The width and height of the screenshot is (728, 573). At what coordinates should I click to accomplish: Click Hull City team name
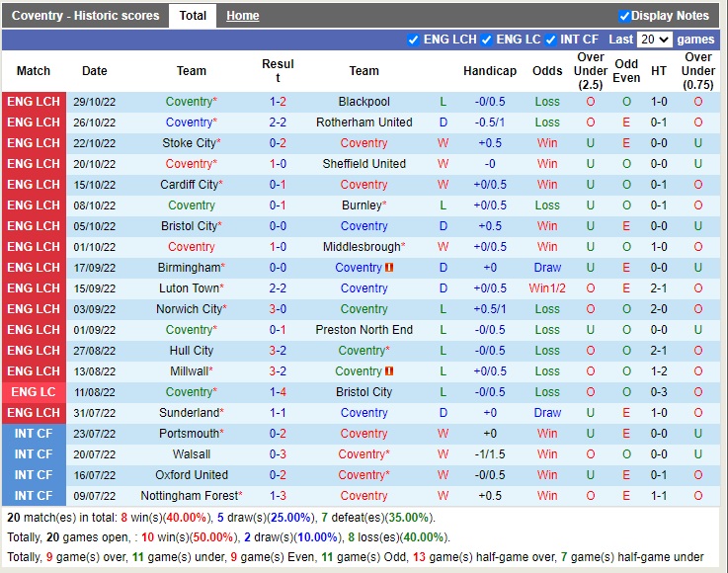(192, 351)
